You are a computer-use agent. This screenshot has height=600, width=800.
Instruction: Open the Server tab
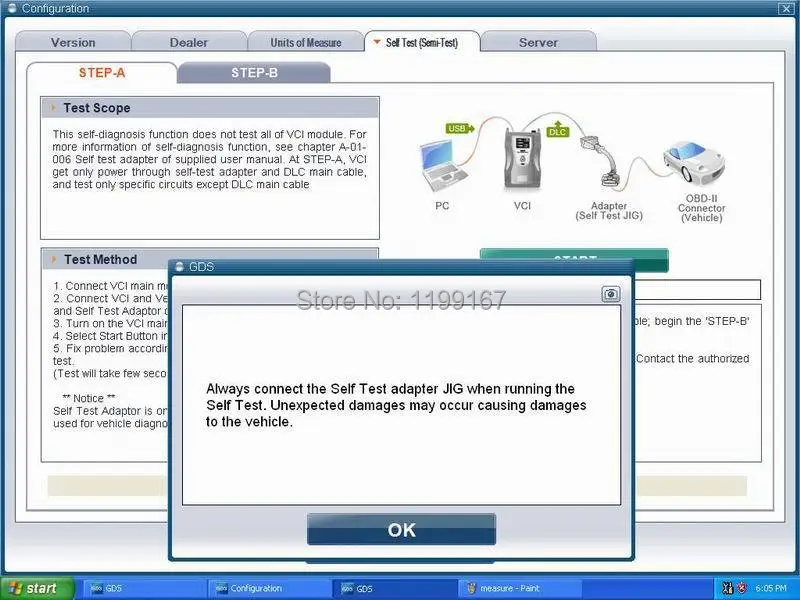click(x=538, y=42)
